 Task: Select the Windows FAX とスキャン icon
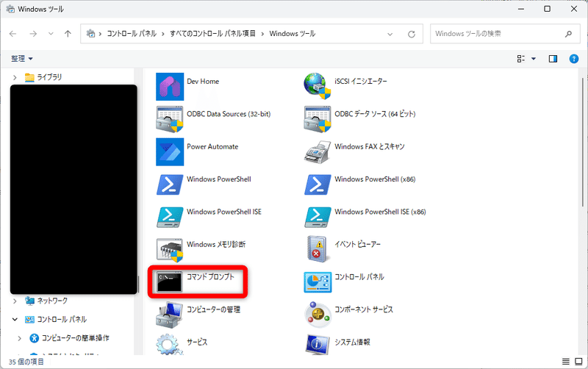(318, 152)
